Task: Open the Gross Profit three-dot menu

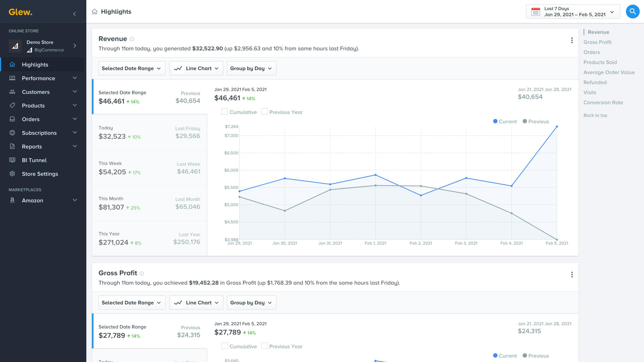Action: pos(572,275)
